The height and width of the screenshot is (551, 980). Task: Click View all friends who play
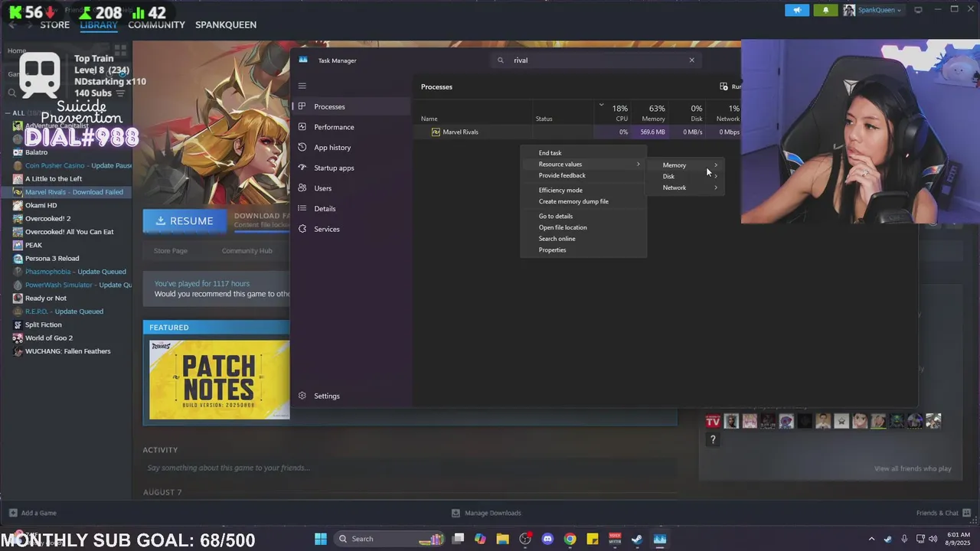click(913, 468)
